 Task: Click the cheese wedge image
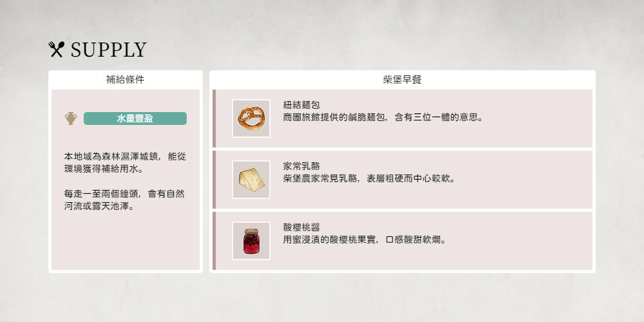pyautogui.click(x=251, y=180)
